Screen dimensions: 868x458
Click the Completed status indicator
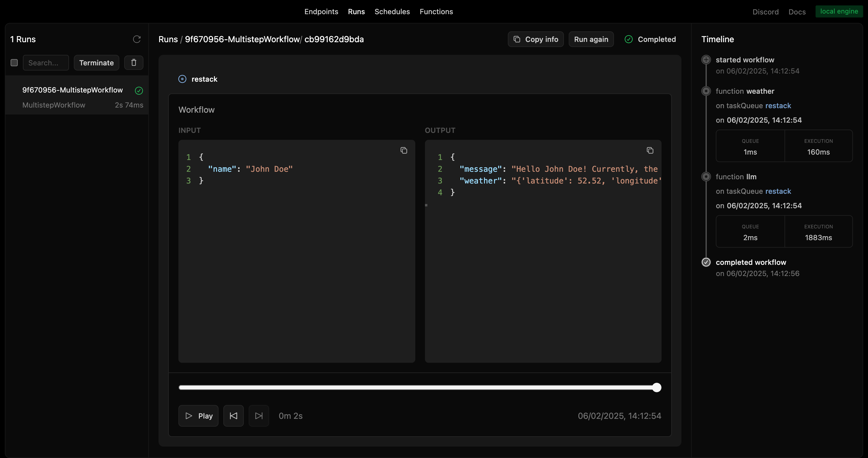(650, 39)
